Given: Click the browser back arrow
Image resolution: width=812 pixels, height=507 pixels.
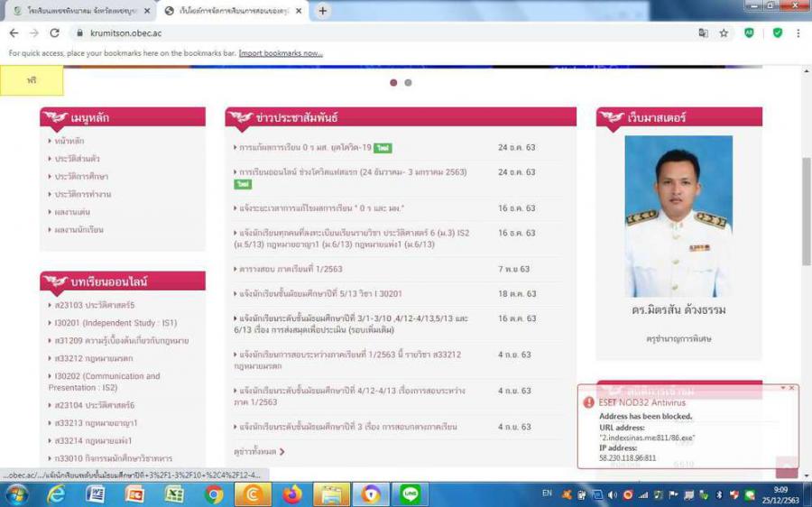Looking at the screenshot, I should click(x=13, y=32).
